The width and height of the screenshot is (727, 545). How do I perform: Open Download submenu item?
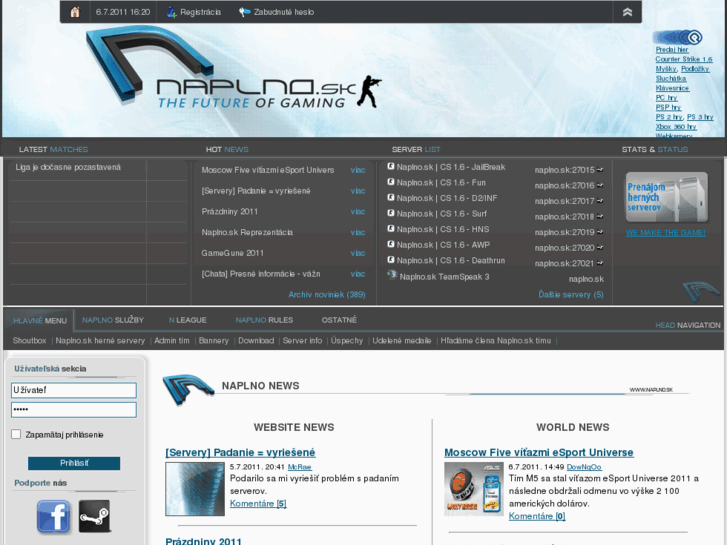(256, 340)
